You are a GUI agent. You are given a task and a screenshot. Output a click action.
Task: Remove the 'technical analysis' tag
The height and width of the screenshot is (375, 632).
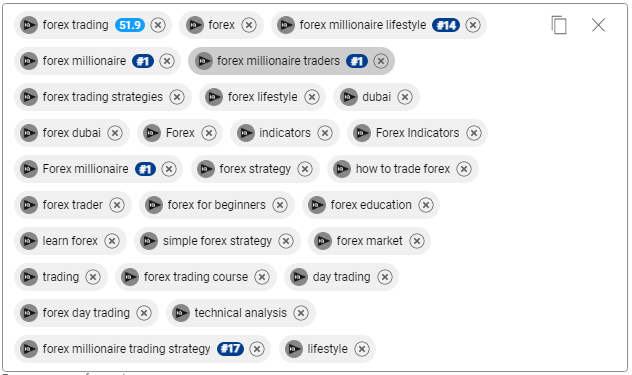pos(301,312)
